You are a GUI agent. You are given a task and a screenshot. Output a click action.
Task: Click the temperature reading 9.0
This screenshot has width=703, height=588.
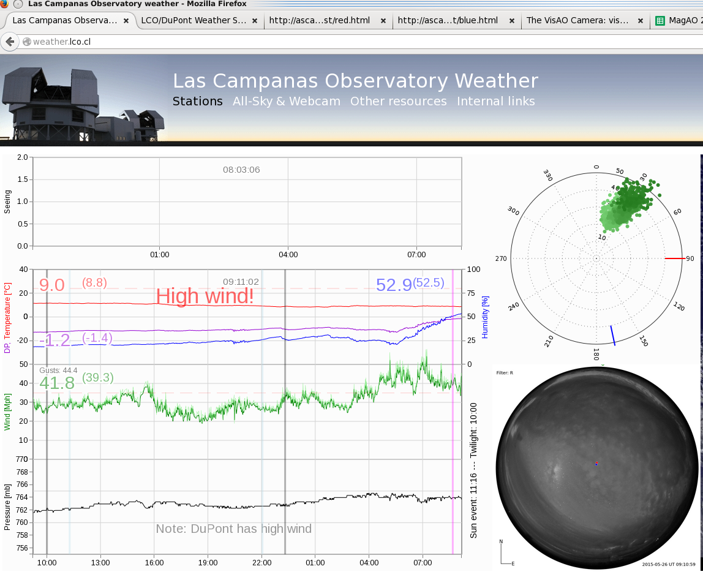(x=52, y=285)
